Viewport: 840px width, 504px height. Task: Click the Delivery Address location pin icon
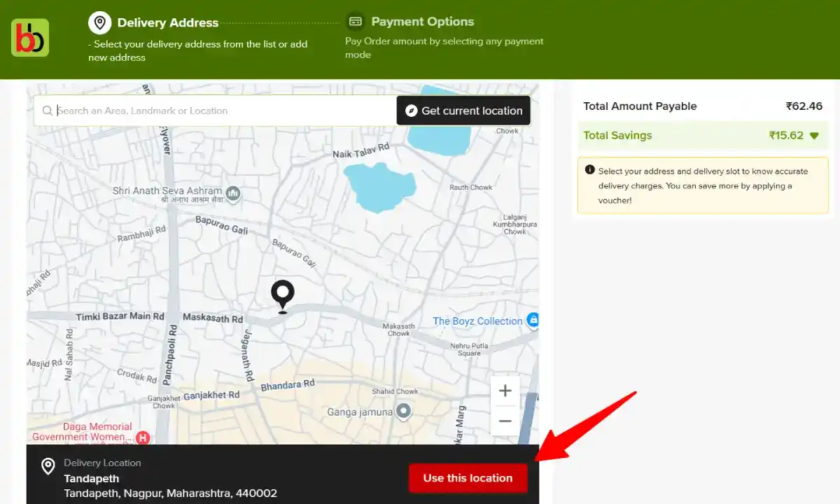(x=100, y=22)
